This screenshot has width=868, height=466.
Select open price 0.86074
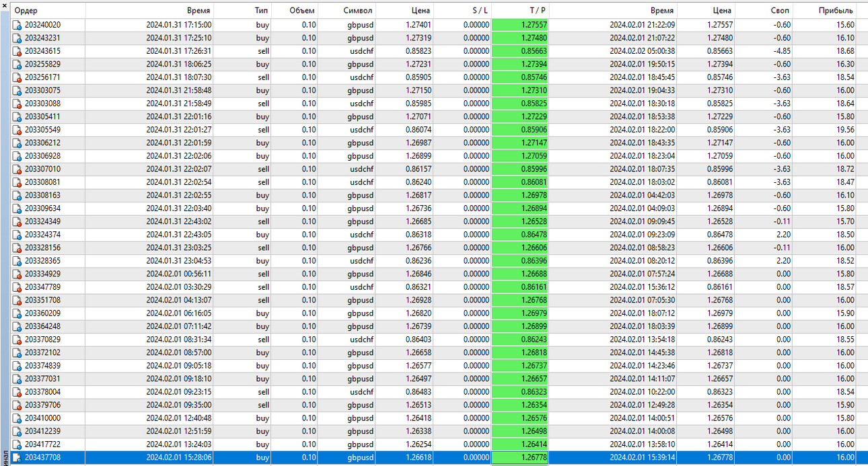(419, 130)
